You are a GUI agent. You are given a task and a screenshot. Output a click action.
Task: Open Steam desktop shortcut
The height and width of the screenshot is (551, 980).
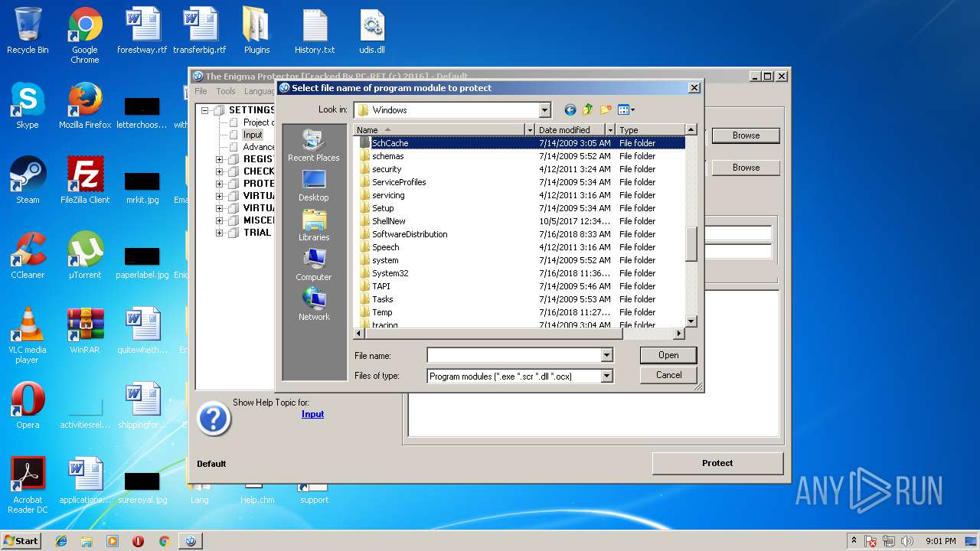pos(28,181)
